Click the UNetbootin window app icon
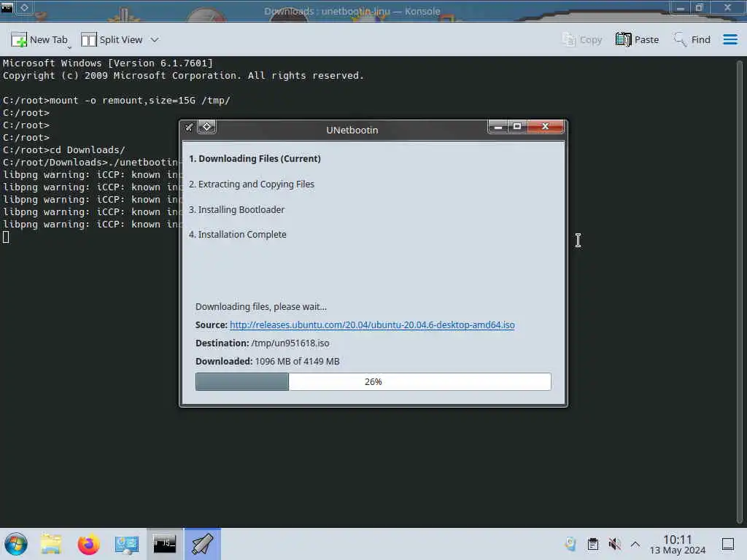The height and width of the screenshot is (560, 747). click(189, 127)
